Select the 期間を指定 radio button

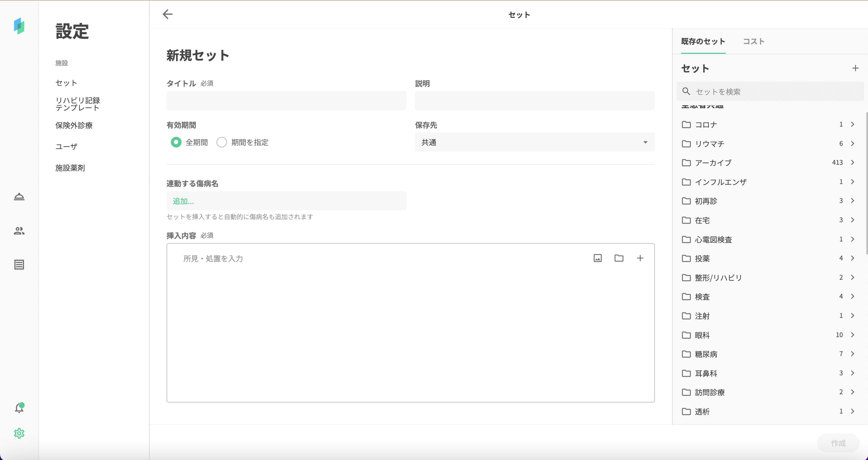click(x=222, y=142)
